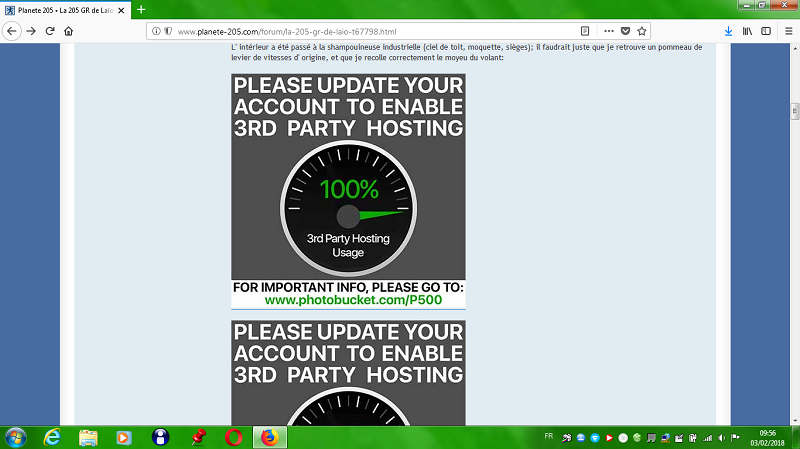This screenshot has width=800, height=449.
Task: Click the page vertical scrollbar thumb
Action: coord(795,111)
